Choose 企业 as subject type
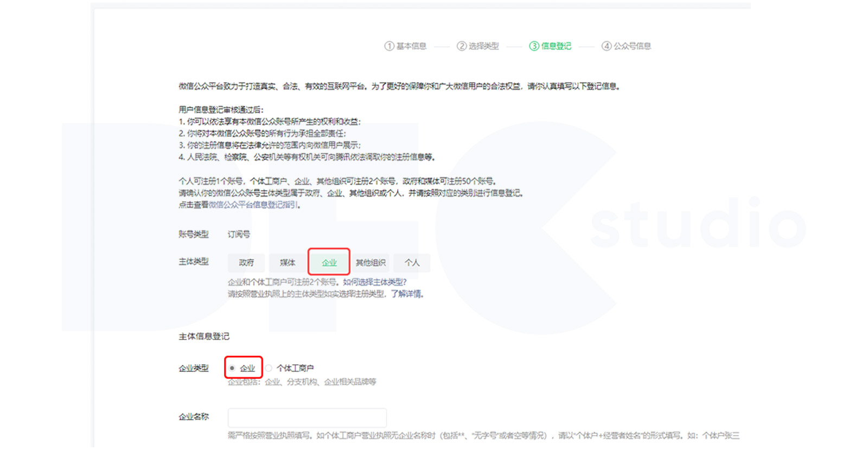 (x=329, y=263)
